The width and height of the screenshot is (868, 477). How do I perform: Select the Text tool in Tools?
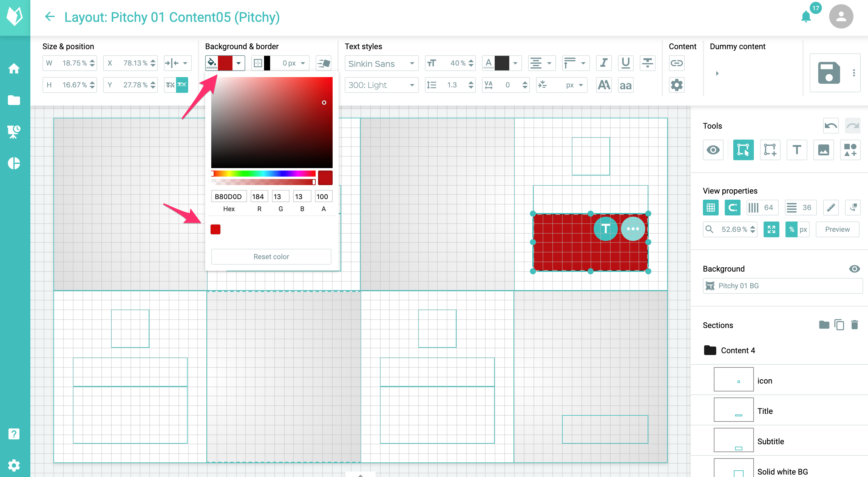pyautogui.click(x=797, y=150)
